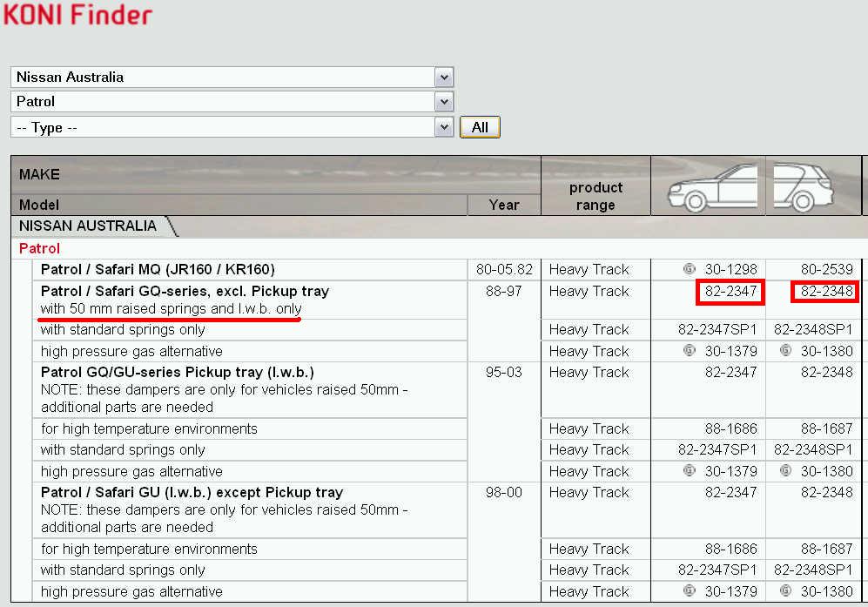Select Patrol / Safari GQ-series, excl. Pickup tray title
Viewport: 868px width, 607px height.
pos(185,292)
